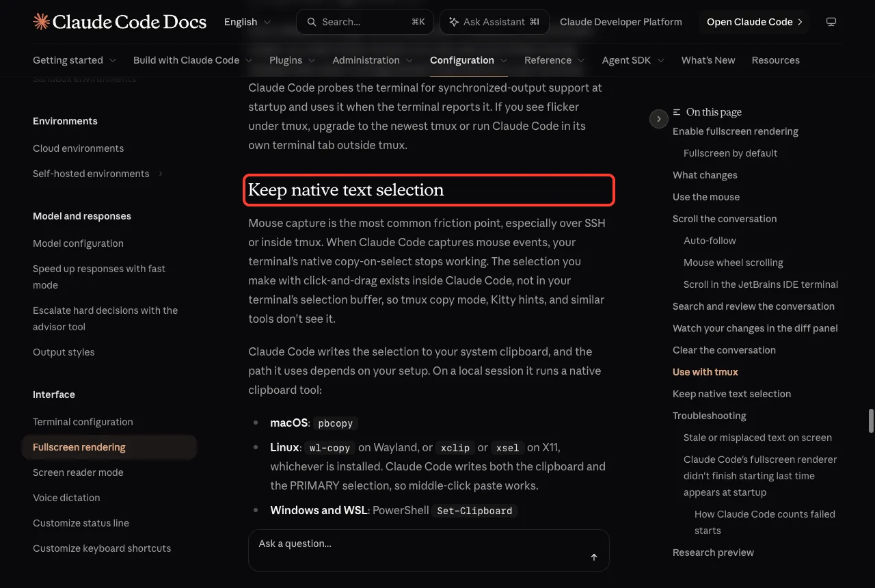The image size is (875, 588).
Task: Open the Administration dropdown menu
Action: click(x=373, y=60)
